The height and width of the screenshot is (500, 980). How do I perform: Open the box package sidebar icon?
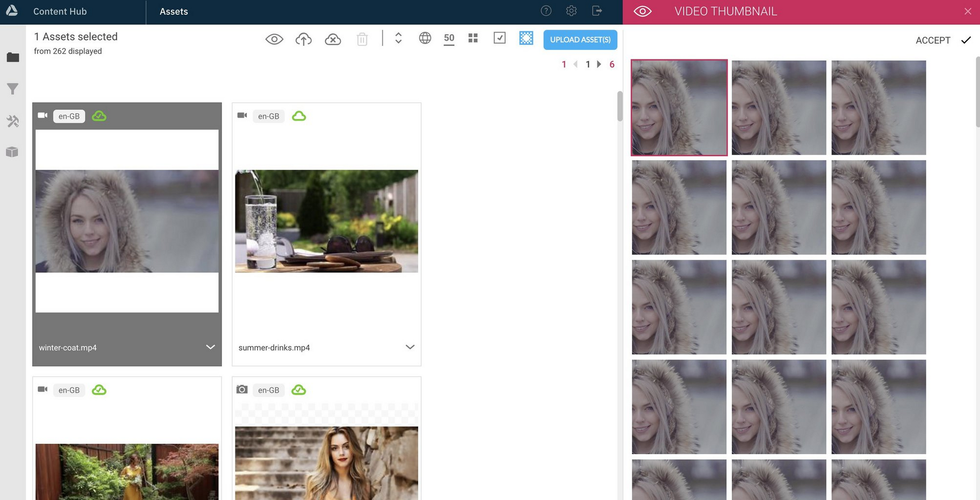pos(13,152)
